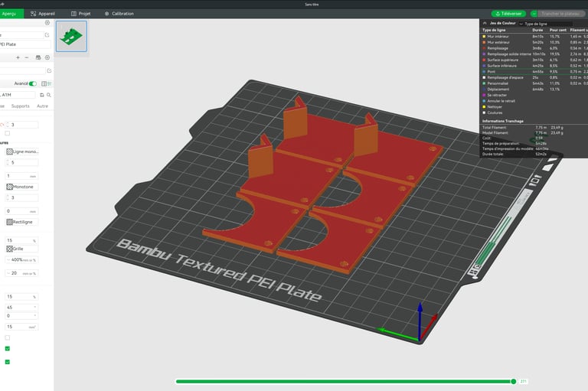This screenshot has width=588, height=391.
Task: Click the printer settings gear icon
Action: (47, 23)
